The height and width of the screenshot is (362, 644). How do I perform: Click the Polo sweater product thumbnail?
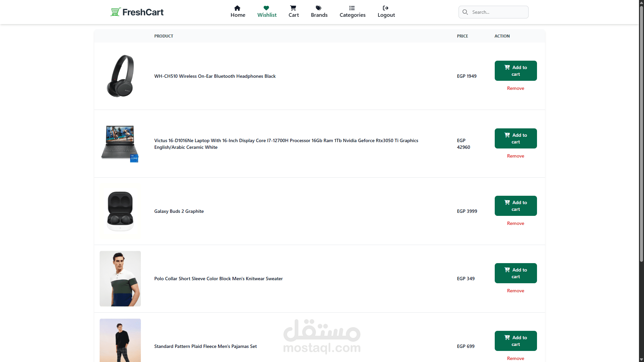pos(120,279)
